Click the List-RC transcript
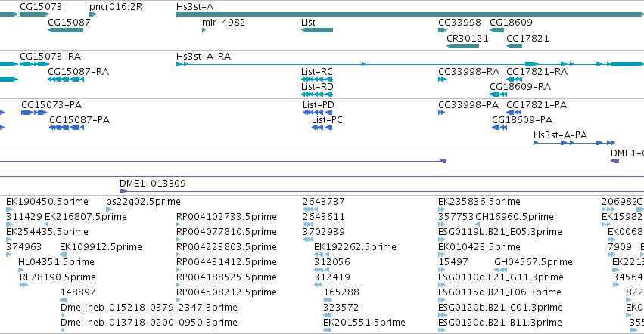 pos(316,79)
